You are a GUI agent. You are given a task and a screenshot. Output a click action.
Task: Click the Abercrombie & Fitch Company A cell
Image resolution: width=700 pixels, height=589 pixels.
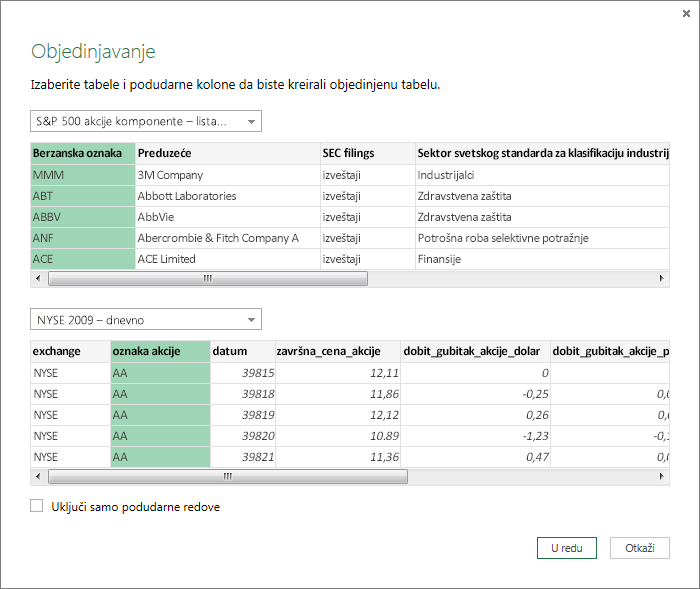coord(228,238)
